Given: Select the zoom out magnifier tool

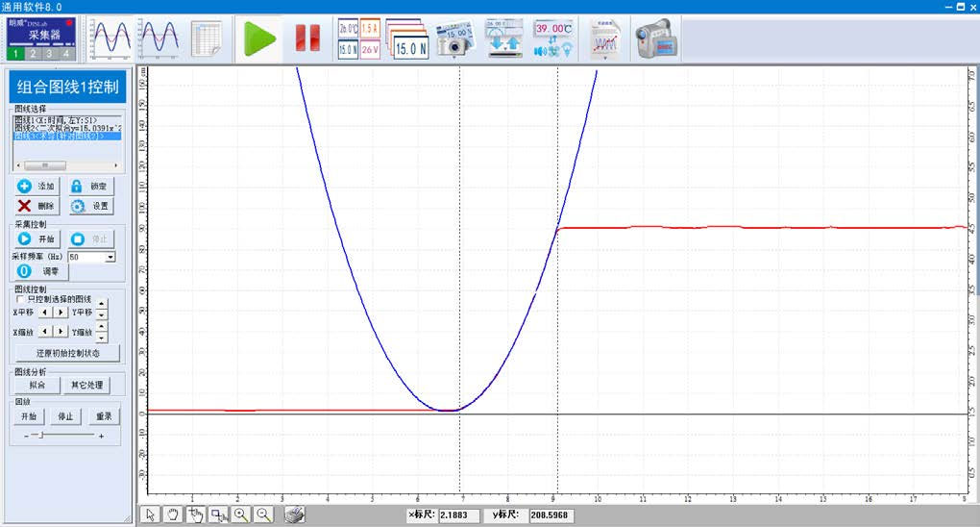Looking at the screenshot, I should [x=262, y=514].
